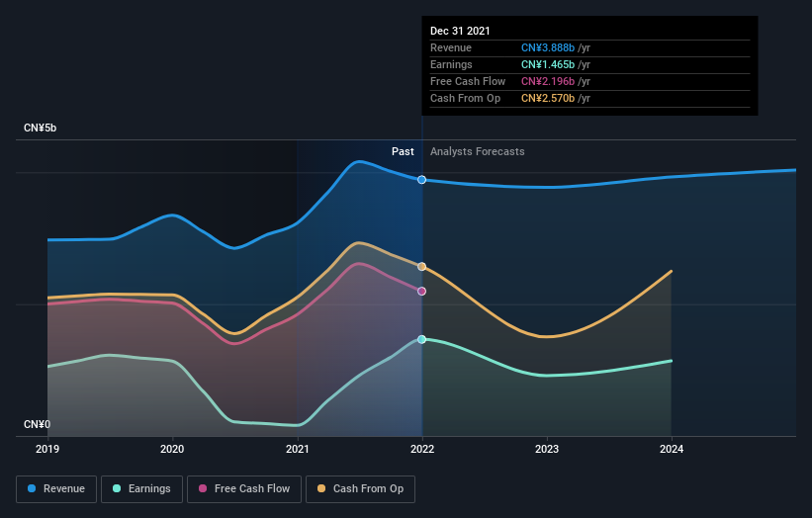Select the Revenue data point at 2022

422,180
